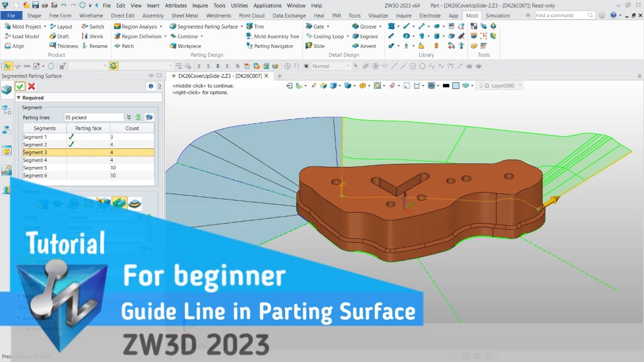Image resolution: width=644 pixels, height=362 pixels.
Task: Collapse the Required section
Action: 19,98
